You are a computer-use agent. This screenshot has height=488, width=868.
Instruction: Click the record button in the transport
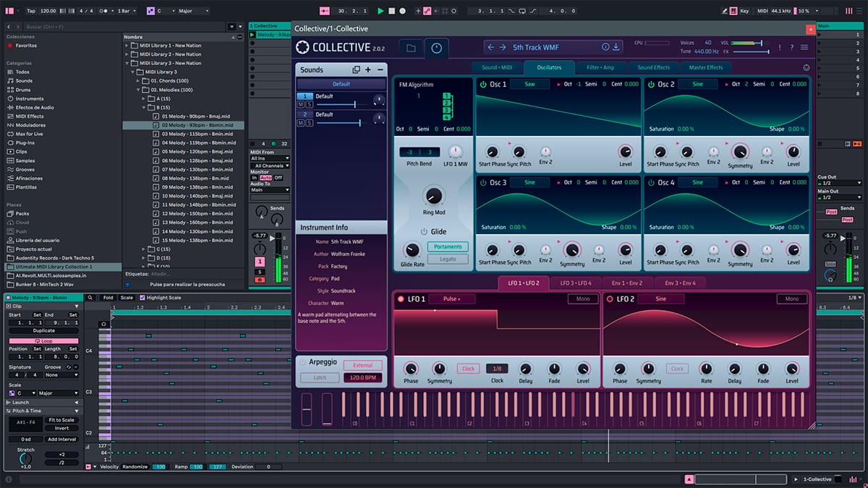tap(403, 11)
